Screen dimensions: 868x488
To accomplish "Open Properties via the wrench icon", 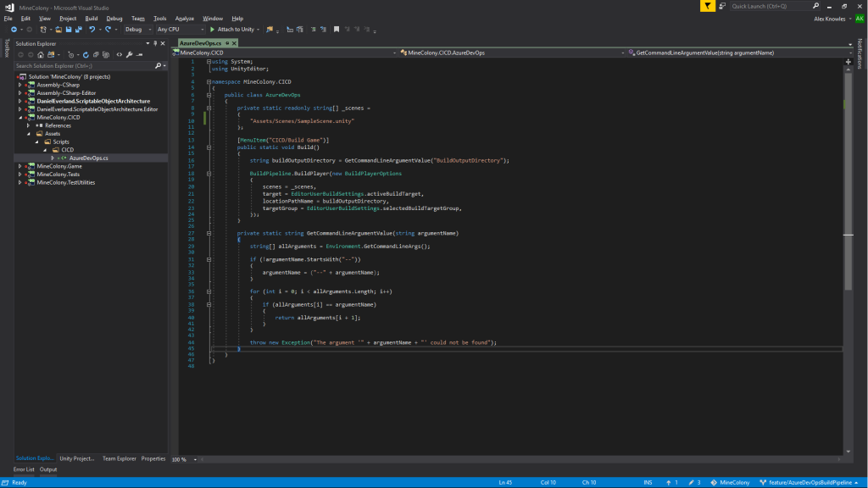I will tap(129, 54).
